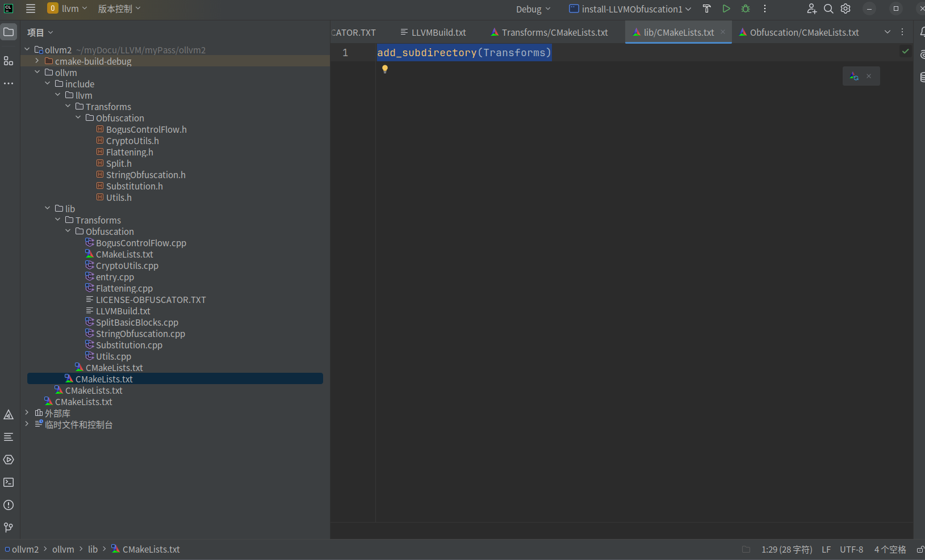Screen dimensions: 925x560
Task: Start debugging with the bug icon
Action: click(x=746, y=9)
